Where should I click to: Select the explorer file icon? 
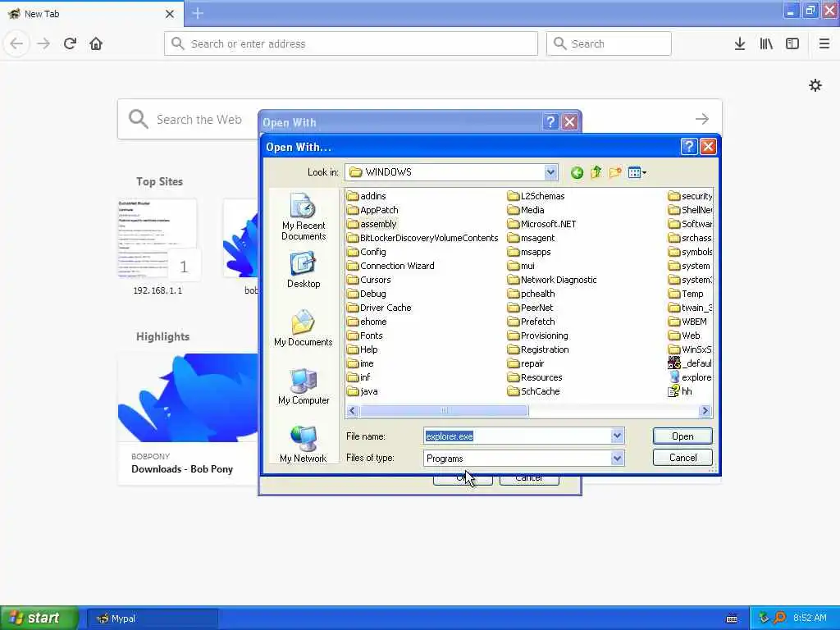point(690,377)
